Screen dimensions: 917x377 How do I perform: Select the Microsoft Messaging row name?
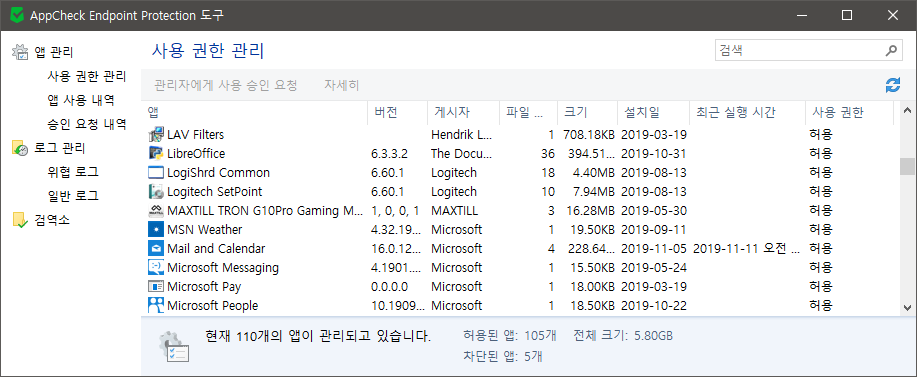[x=223, y=267]
